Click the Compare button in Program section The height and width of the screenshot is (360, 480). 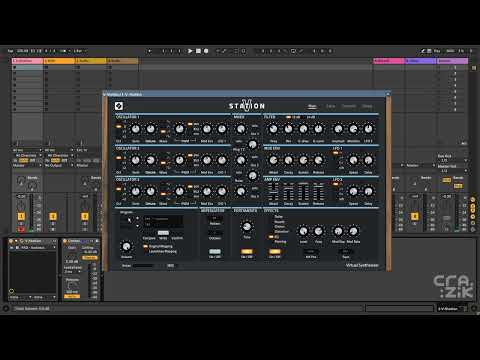(149, 238)
